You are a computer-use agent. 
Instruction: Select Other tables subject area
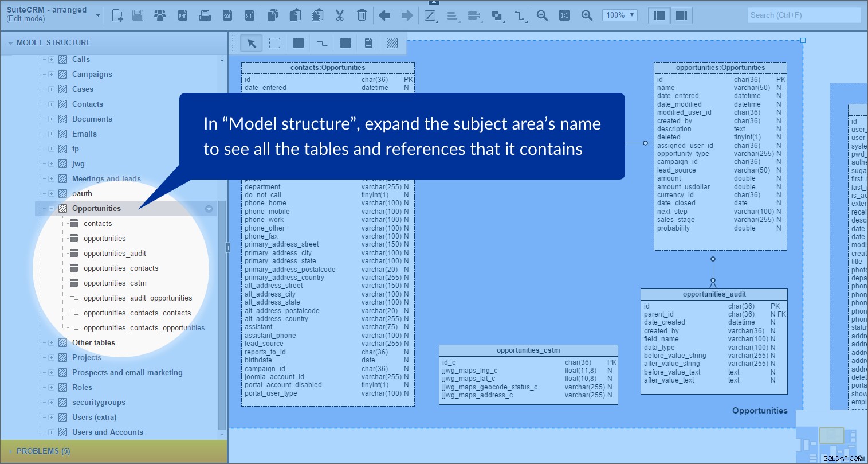[93, 343]
